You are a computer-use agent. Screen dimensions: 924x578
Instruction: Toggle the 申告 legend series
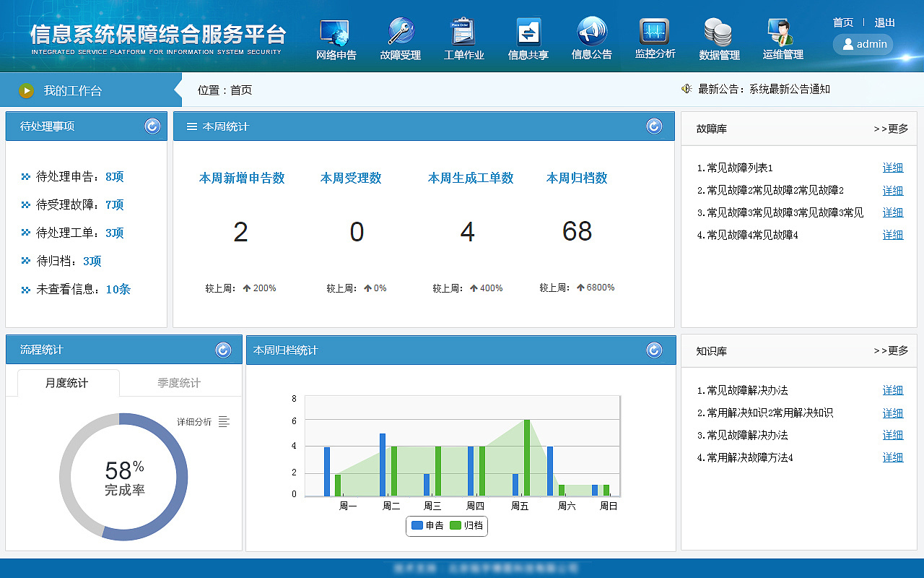(x=427, y=526)
